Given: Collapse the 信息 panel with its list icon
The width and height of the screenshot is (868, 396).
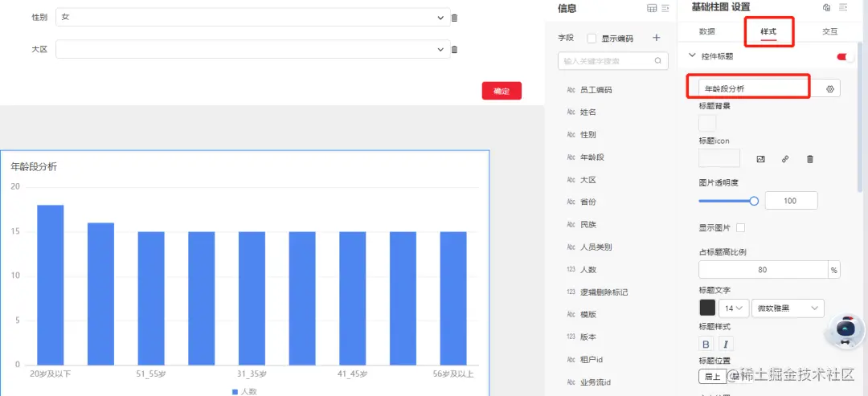Looking at the screenshot, I should click(665, 8).
